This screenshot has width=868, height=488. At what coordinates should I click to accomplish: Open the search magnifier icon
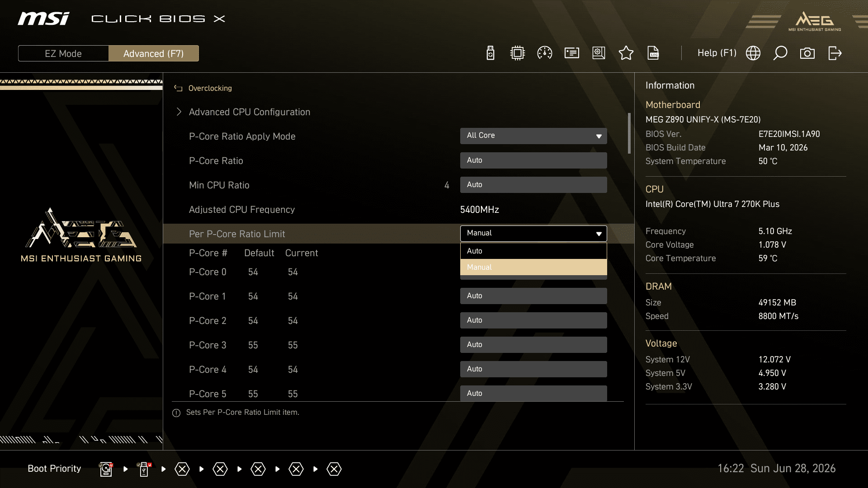pos(780,53)
